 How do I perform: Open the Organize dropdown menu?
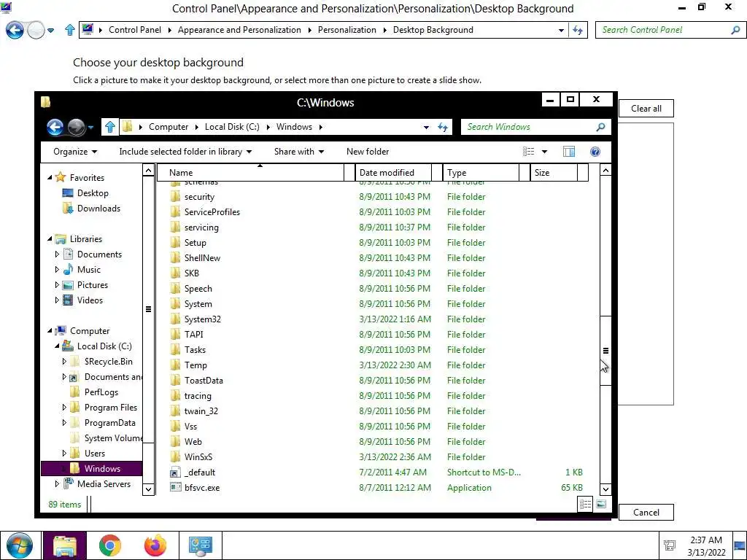(75, 152)
